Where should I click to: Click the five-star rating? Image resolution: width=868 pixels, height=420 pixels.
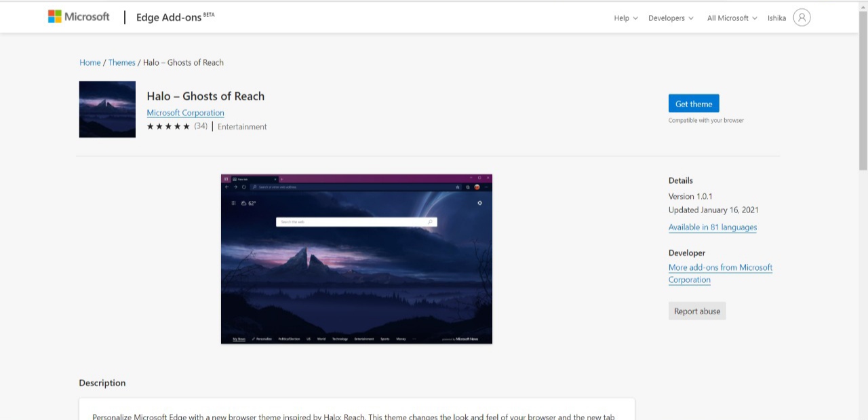tap(168, 126)
